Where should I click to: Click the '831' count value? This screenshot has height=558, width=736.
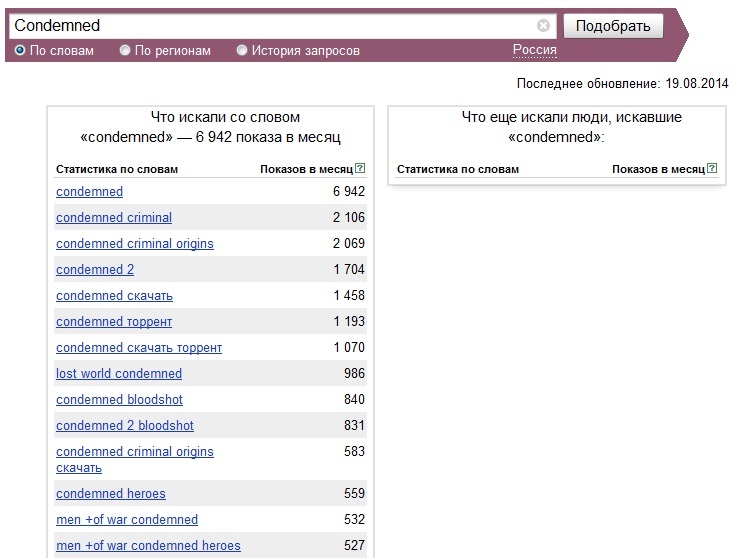tap(354, 425)
